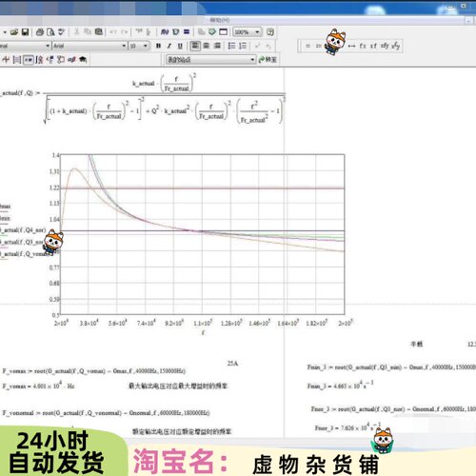This screenshot has height=476, width=476.
Task: Toggle Bold text formatting
Action: coord(158,46)
